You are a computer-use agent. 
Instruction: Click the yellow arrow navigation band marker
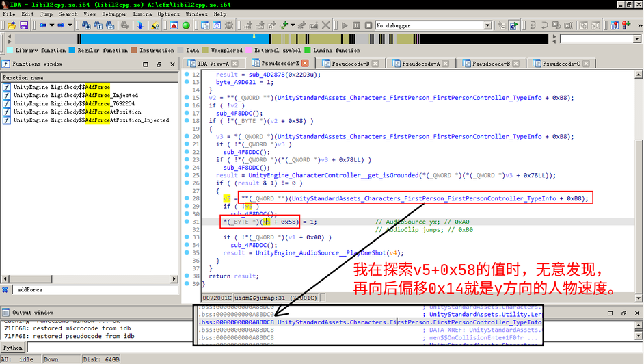point(254,36)
